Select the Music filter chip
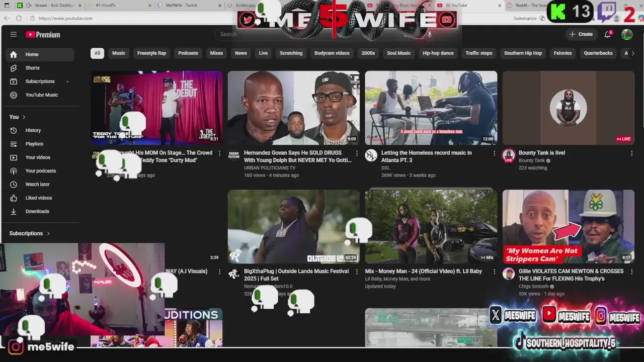The width and height of the screenshot is (644, 362). click(x=119, y=53)
